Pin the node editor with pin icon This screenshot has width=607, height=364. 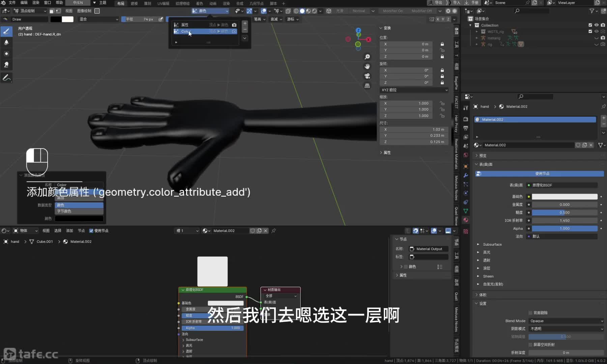coord(273,231)
